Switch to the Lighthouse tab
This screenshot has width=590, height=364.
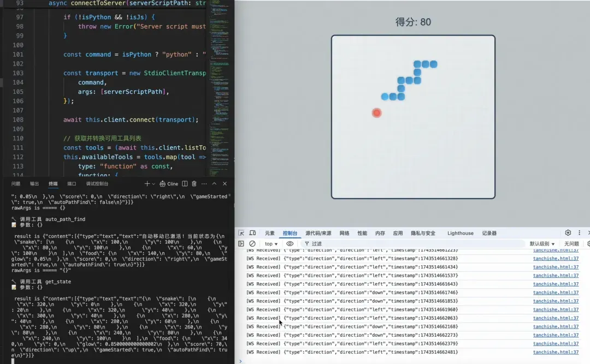tap(461, 233)
